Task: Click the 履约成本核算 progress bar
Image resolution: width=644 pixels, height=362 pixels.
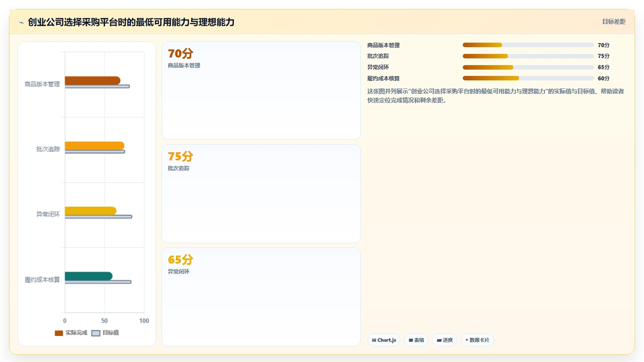Action: [528, 78]
